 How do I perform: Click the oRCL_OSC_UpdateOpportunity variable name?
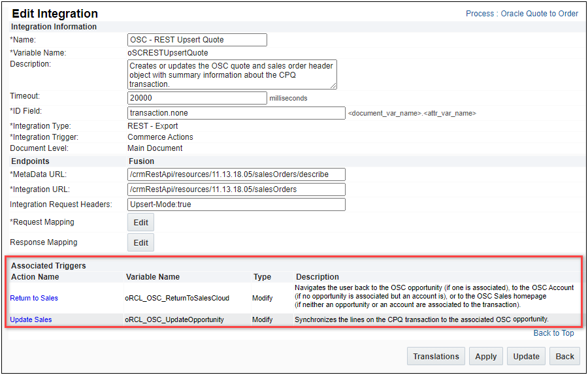(x=174, y=320)
